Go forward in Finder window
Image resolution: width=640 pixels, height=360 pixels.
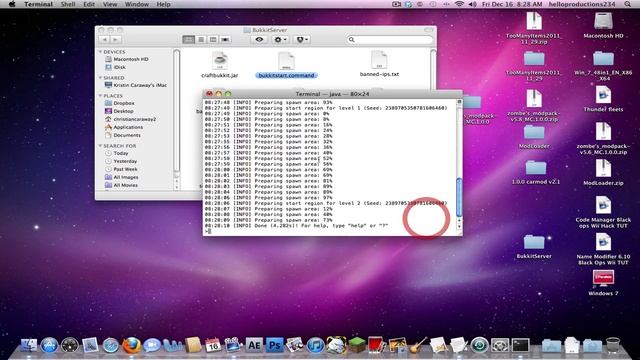pyautogui.click(x=116, y=40)
